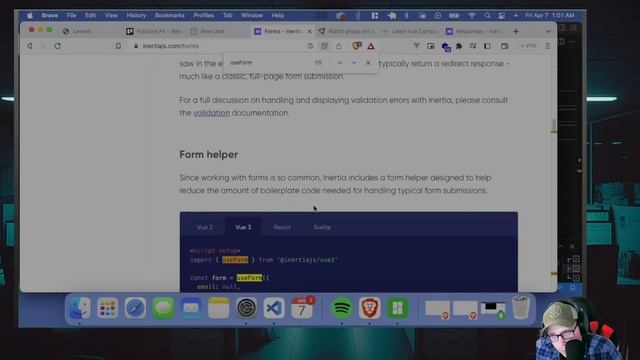640x360 pixels.
Task: Select the React code tab
Action: pos(282,227)
